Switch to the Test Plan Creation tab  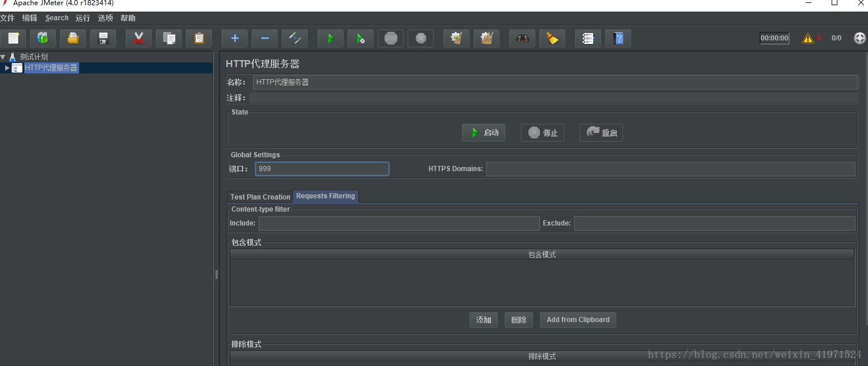pos(260,197)
